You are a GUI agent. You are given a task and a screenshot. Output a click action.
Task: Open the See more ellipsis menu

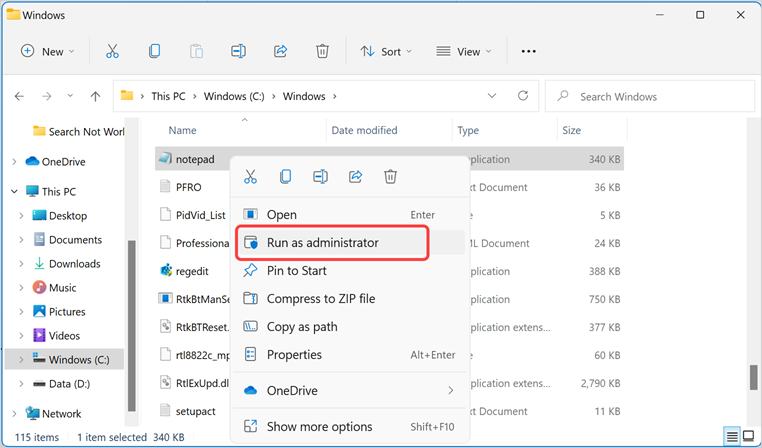(x=529, y=51)
